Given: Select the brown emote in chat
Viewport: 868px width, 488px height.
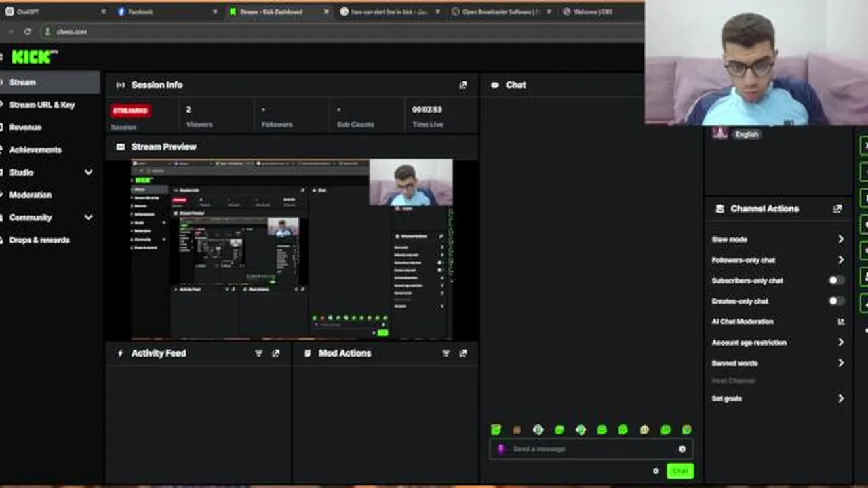Looking at the screenshot, I should [x=517, y=430].
